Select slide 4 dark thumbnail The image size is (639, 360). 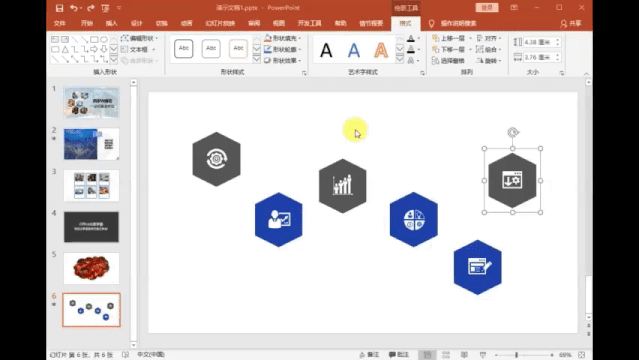pos(91,227)
